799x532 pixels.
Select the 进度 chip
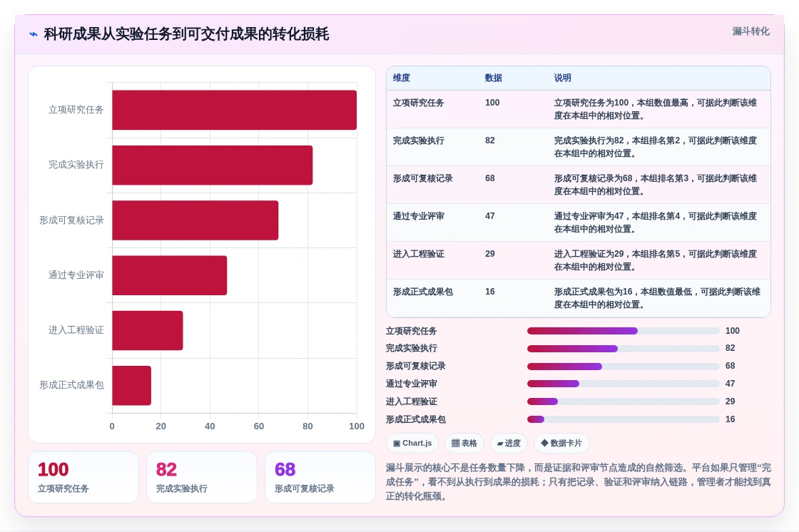(509, 444)
